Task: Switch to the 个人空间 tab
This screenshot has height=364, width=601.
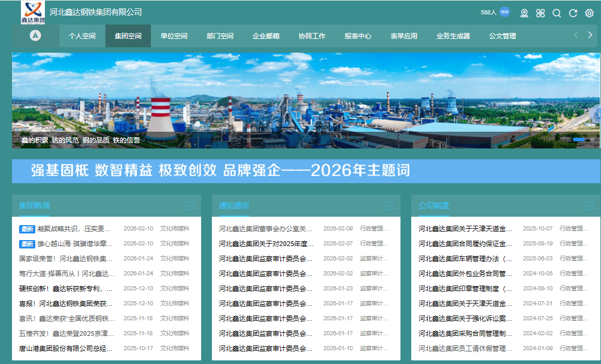Action: [82, 36]
